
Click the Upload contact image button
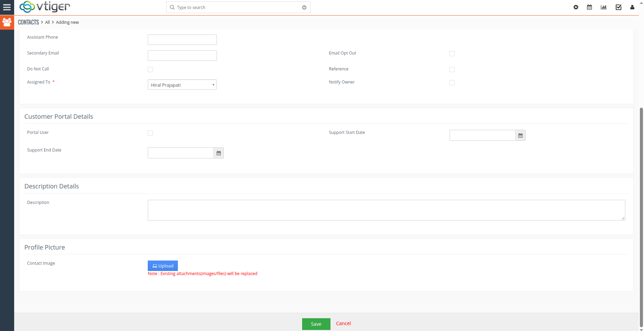pyautogui.click(x=163, y=266)
